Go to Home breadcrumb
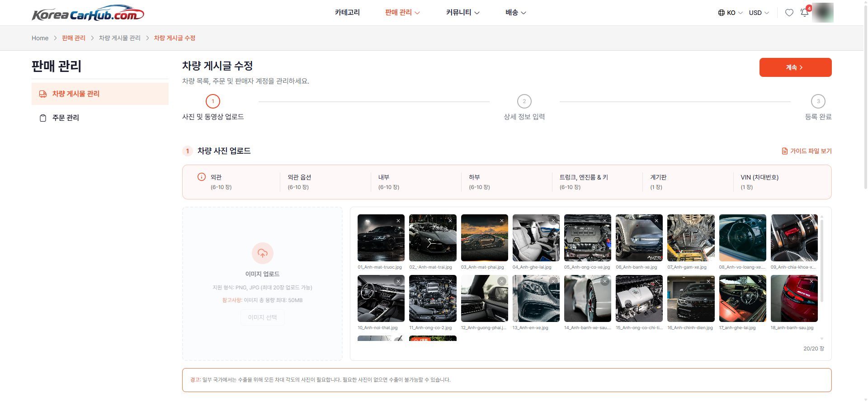The image size is (868, 402). tap(40, 38)
